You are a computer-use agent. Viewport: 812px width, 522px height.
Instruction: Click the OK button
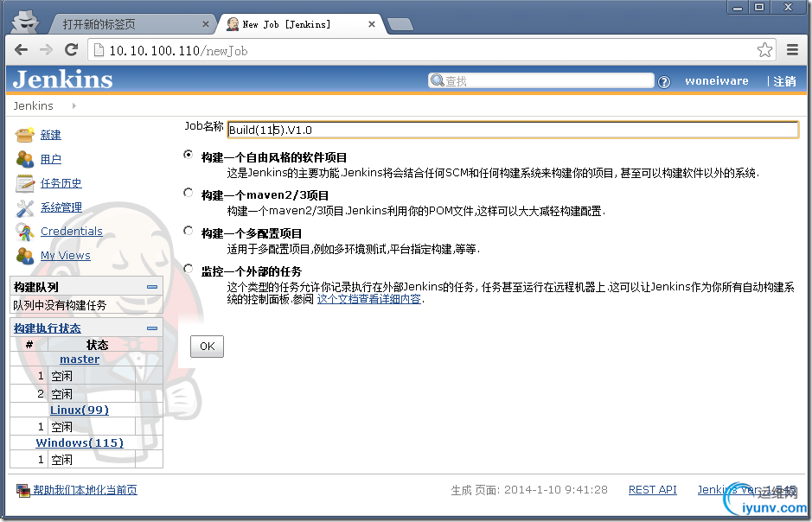point(208,346)
